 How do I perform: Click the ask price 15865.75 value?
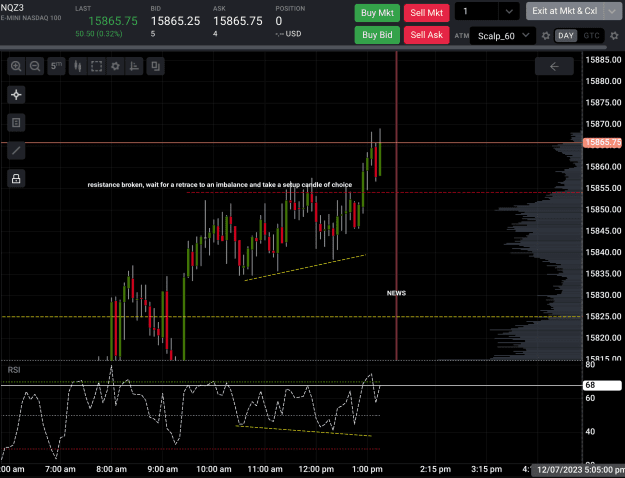pyautogui.click(x=238, y=21)
